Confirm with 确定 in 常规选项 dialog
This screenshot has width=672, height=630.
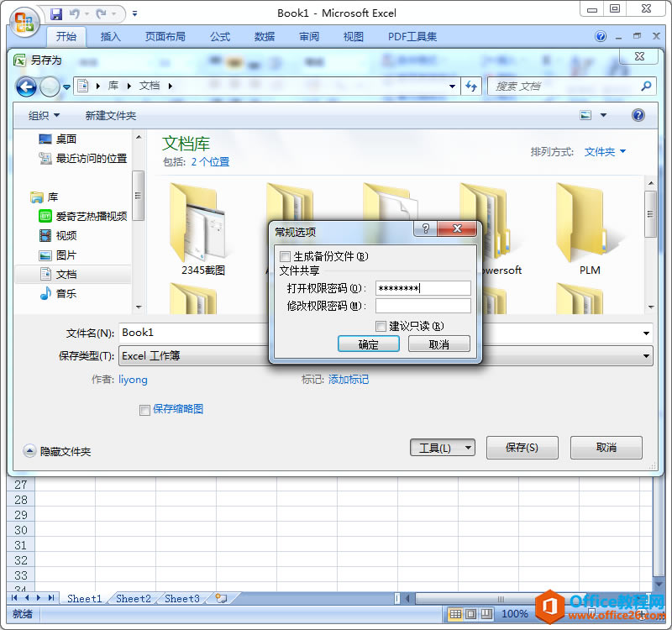(369, 344)
